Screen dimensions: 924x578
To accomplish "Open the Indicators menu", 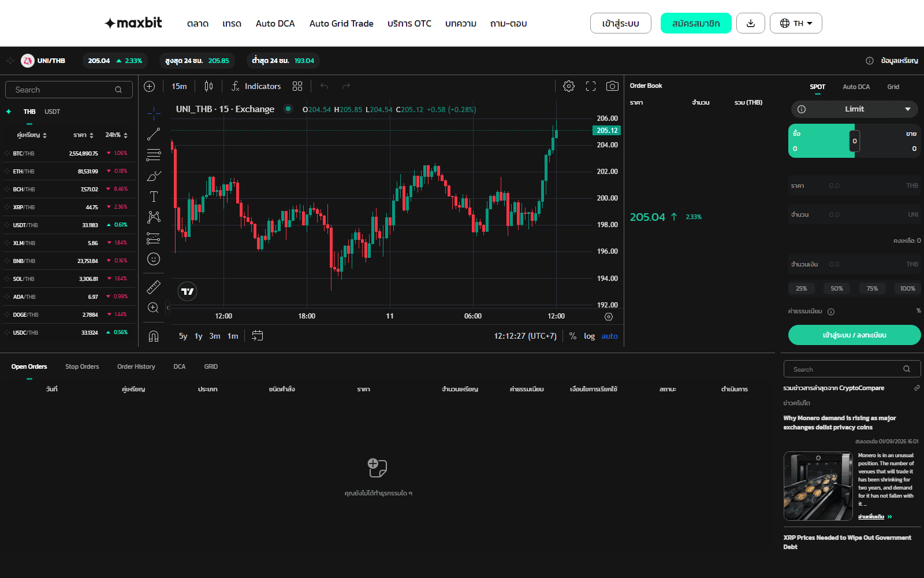I will tap(256, 86).
